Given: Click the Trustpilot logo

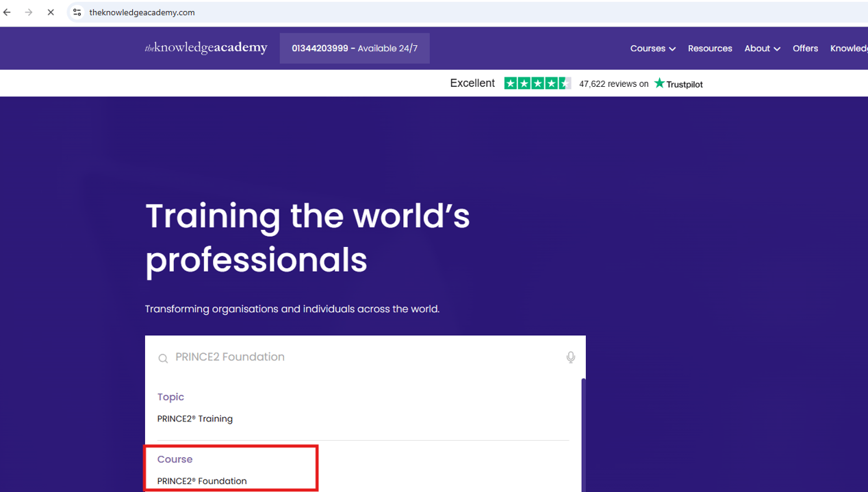Looking at the screenshot, I should pos(678,83).
